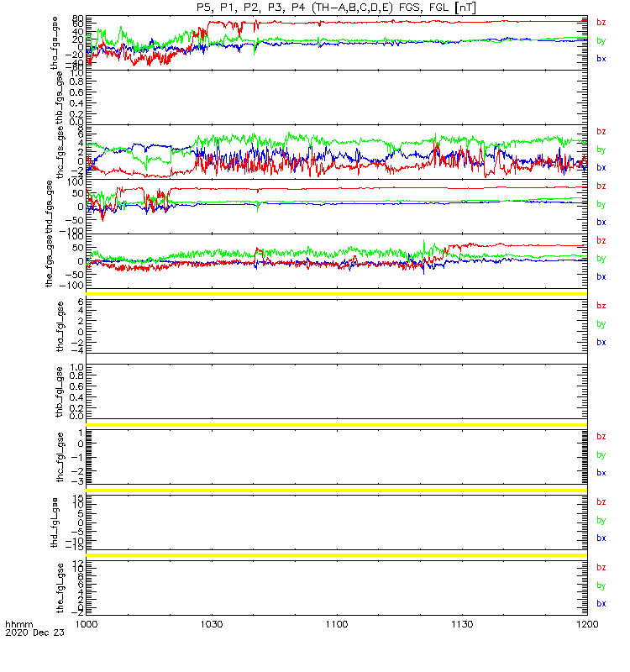Click red bz legend of tha_fgs_gse panel
Screen dimensions: 630x672
click(x=601, y=23)
